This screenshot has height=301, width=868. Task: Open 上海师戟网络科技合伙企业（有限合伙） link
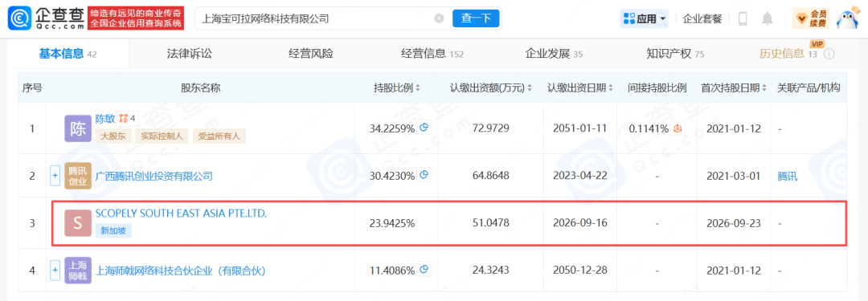[181, 271]
